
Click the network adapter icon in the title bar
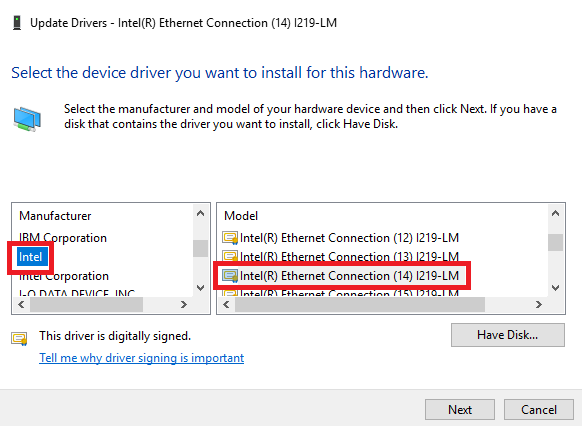click(17, 23)
